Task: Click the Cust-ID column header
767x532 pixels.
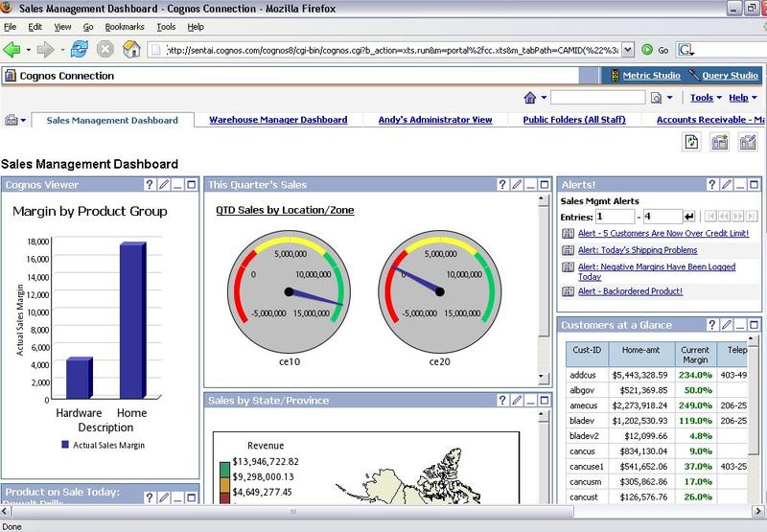Action: pos(587,355)
